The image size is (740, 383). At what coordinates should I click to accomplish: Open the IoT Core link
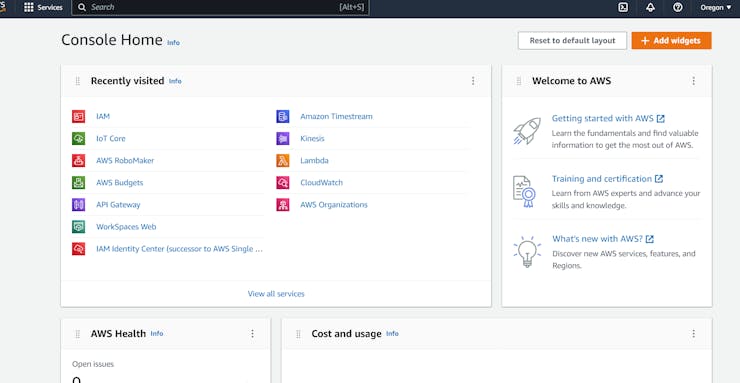click(x=111, y=139)
